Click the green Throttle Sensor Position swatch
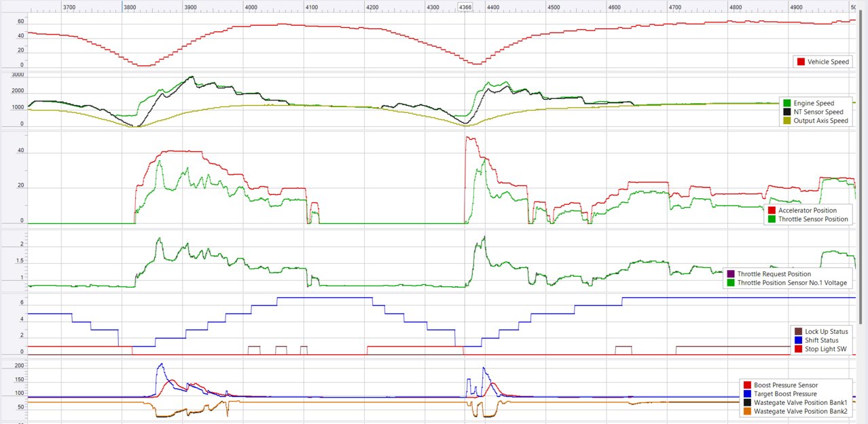The width and height of the screenshot is (868, 424). click(772, 219)
